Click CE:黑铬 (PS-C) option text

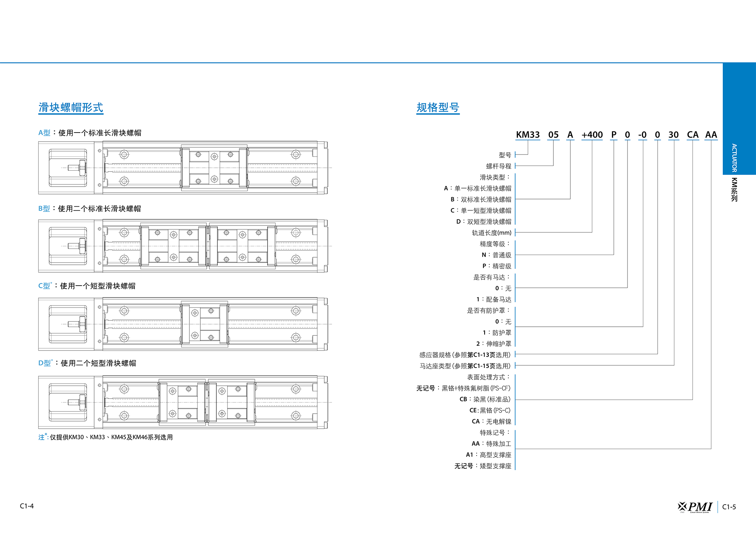pyautogui.click(x=490, y=410)
